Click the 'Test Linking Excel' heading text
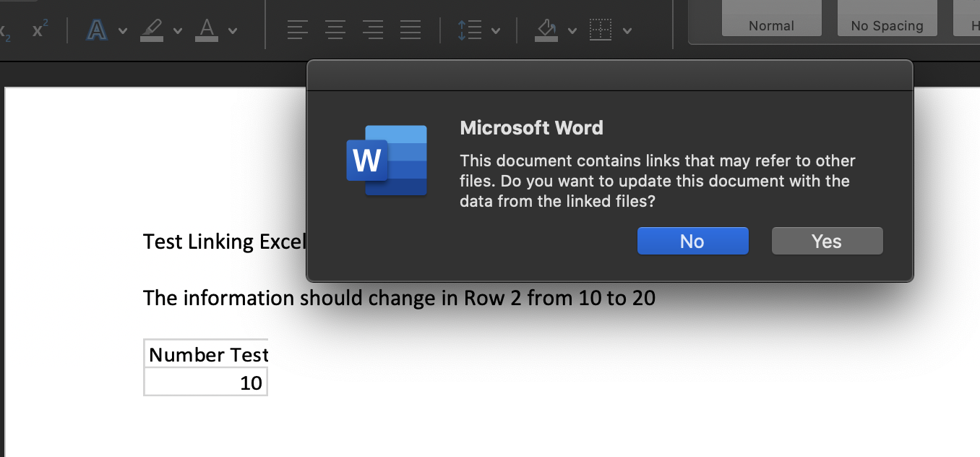The height and width of the screenshot is (457, 980). coord(225,242)
